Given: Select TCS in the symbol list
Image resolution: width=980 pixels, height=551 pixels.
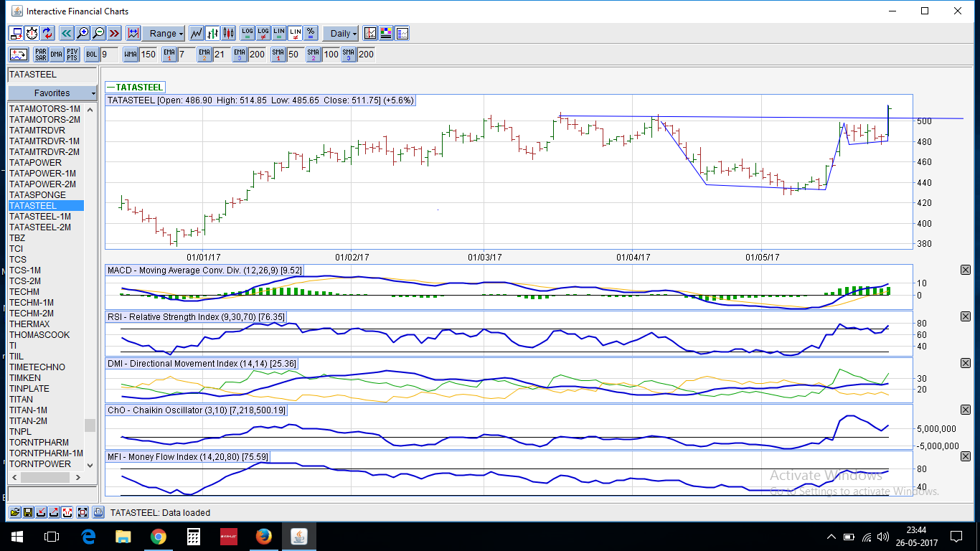Looking at the screenshot, I should pos(46,260).
